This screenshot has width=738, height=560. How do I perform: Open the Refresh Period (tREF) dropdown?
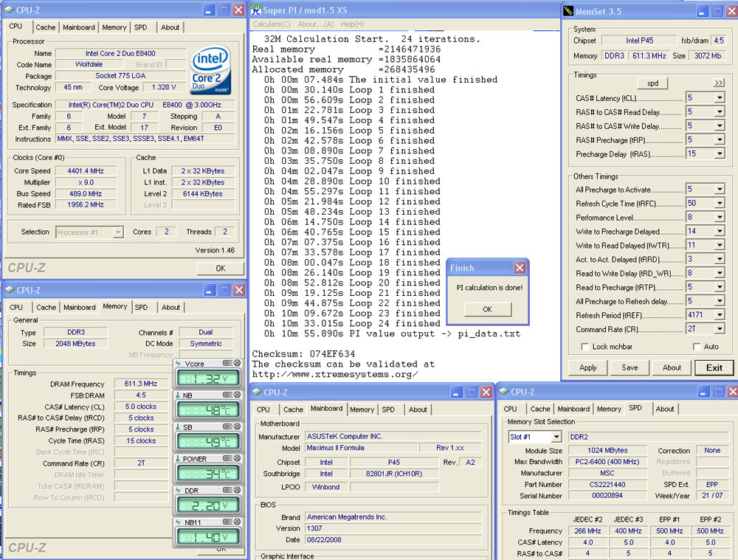pos(719,315)
